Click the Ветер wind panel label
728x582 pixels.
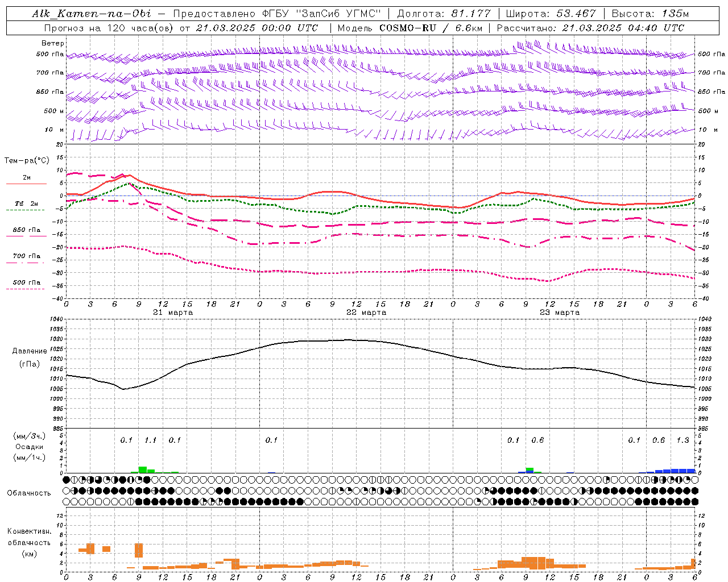click(52, 43)
